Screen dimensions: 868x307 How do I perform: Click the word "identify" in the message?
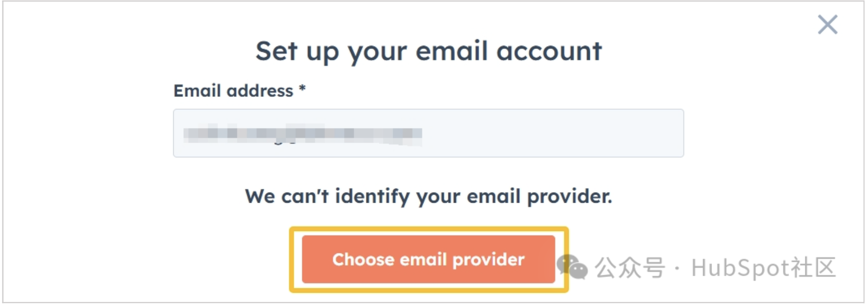coord(372,197)
